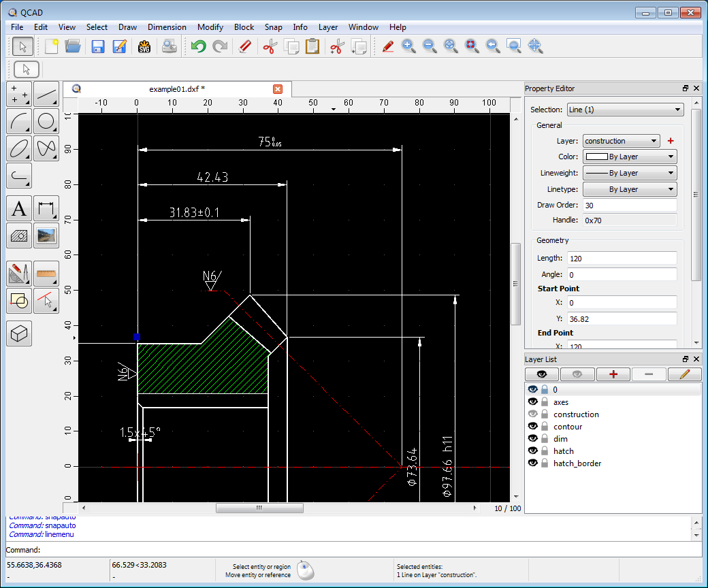708x588 pixels.
Task: Show or hide the dim layer
Action: (532, 438)
